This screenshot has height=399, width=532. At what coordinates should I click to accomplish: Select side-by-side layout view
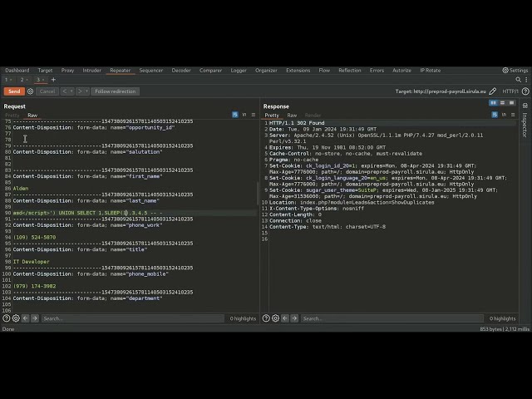click(x=493, y=103)
